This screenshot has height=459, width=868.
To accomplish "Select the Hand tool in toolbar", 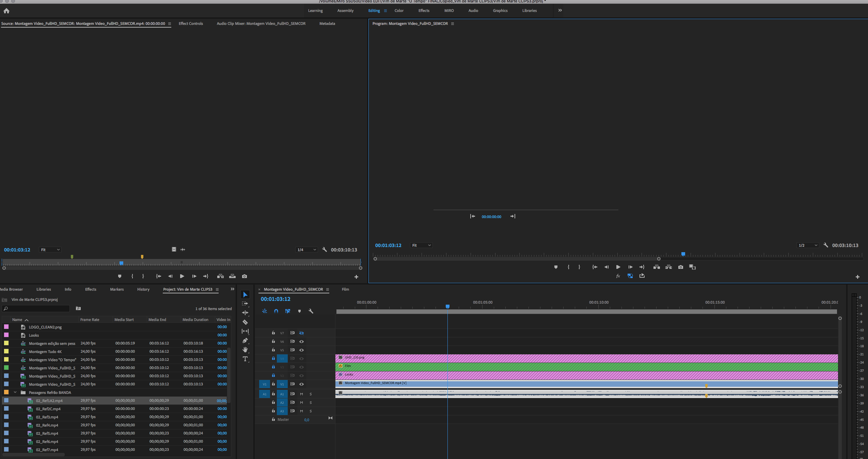I will [245, 350].
